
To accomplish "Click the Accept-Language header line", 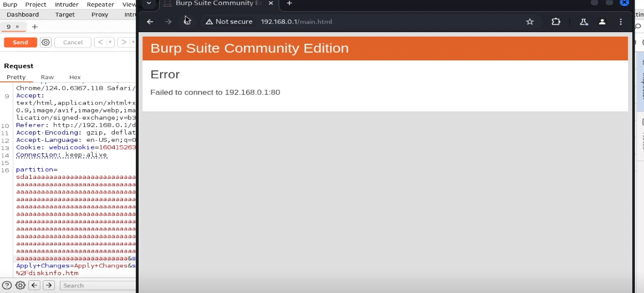I will click(75, 140).
